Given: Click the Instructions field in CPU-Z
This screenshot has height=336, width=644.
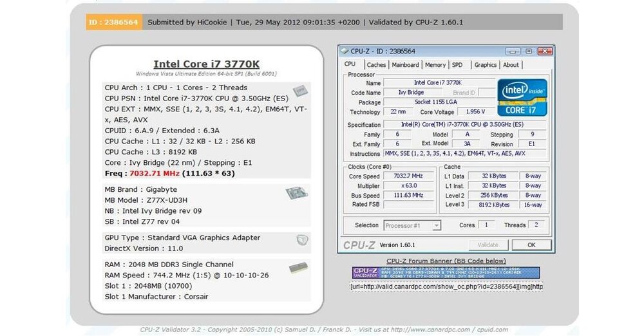Looking at the screenshot, I should pos(465,154).
